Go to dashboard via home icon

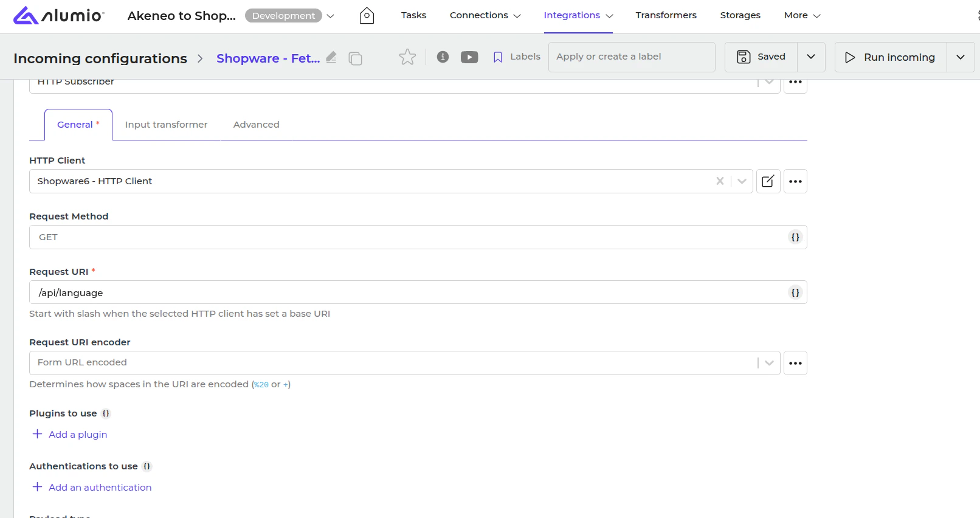point(367,15)
